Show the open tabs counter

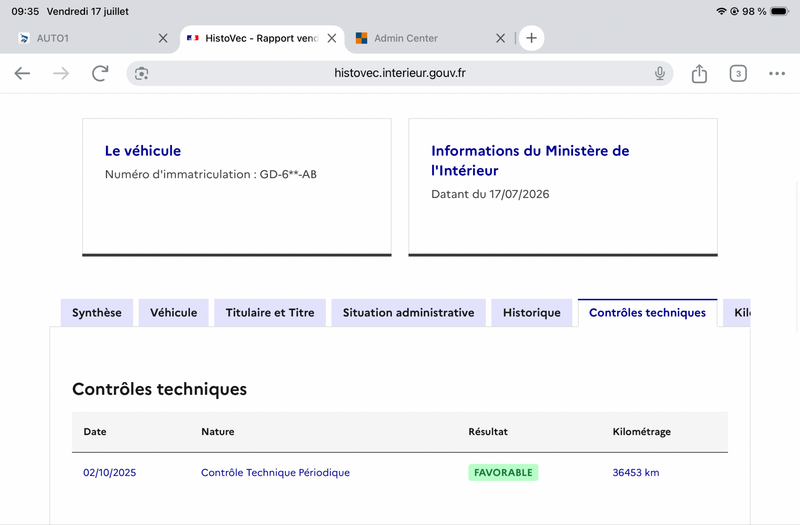738,73
